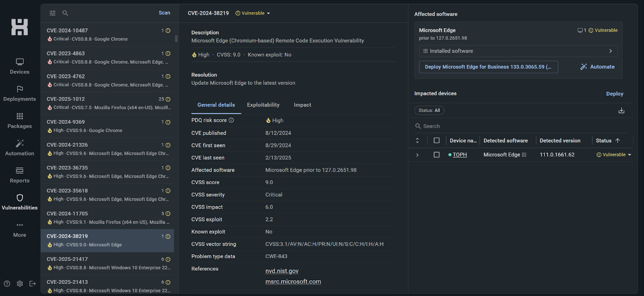Click the Detected version column header
The height and width of the screenshot is (296, 644).
[x=560, y=140]
